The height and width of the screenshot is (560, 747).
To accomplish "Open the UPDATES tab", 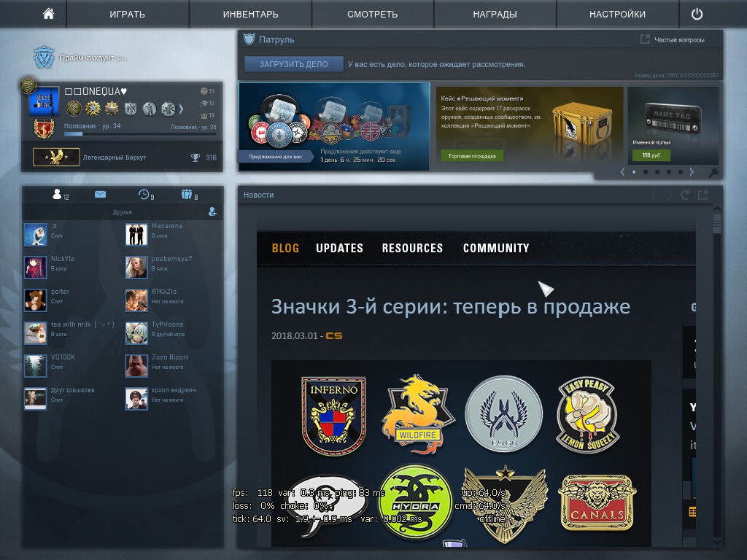I will [339, 248].
